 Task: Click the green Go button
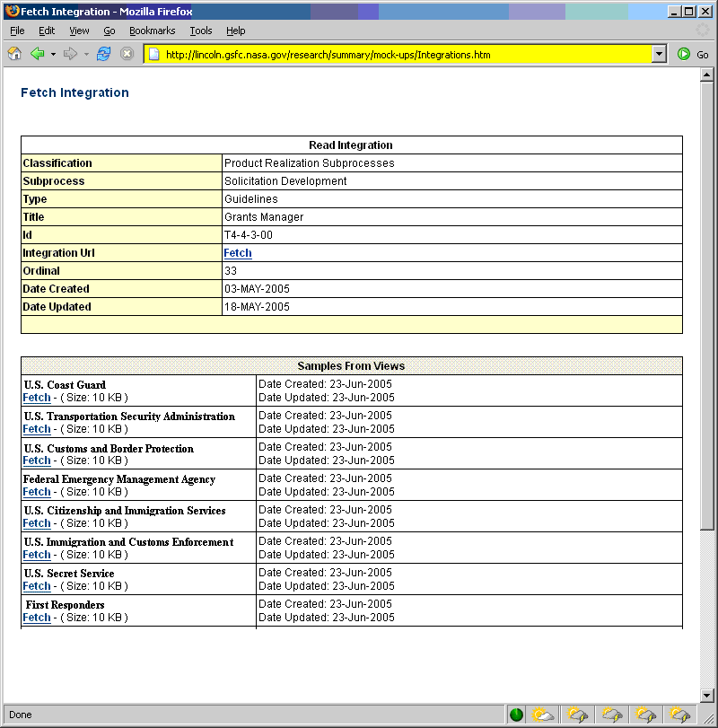pos(693,55)
